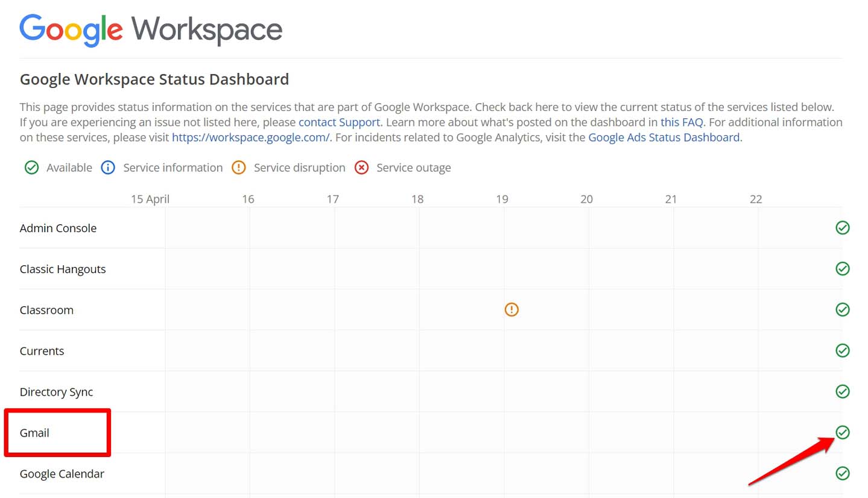Viewport: 868px width, 498px height.
Task: Click the Google Calendar available checkmark icon
Action: 843,473
